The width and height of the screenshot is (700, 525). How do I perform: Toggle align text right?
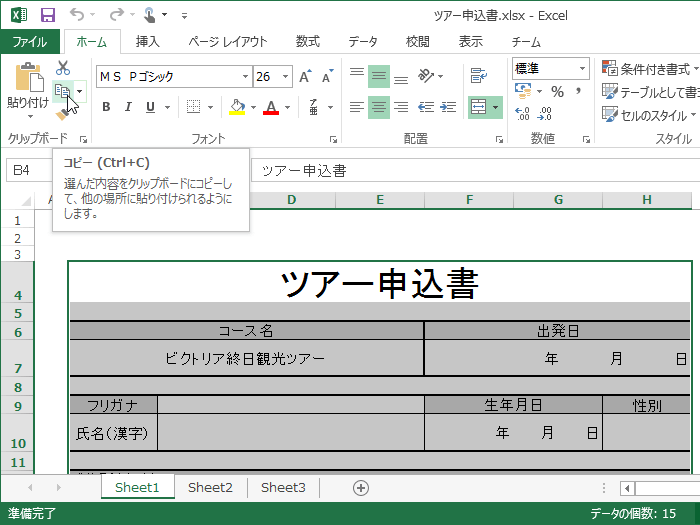pyautogui.click(x=401, y=107)
